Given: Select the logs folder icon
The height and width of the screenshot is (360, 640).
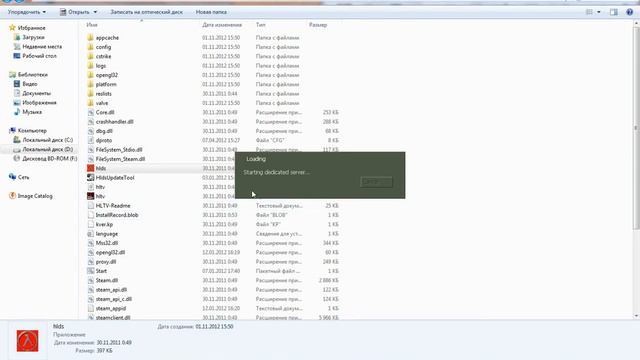Looking at the screenshot, I should [91, 66].
